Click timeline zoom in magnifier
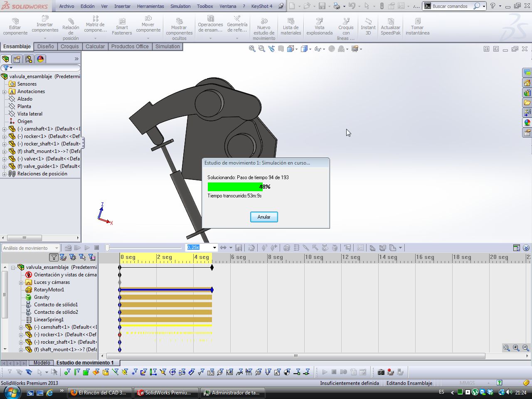 (516, 348)
